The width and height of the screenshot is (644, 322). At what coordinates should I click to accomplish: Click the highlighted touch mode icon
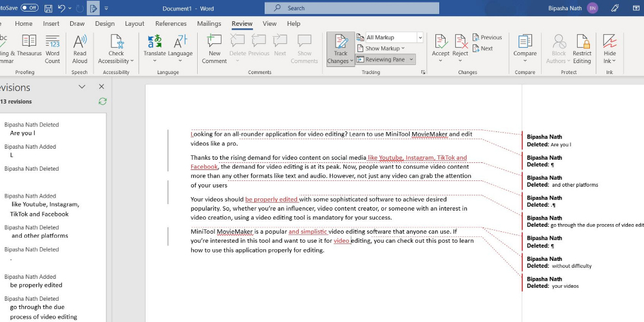point(93,8)
